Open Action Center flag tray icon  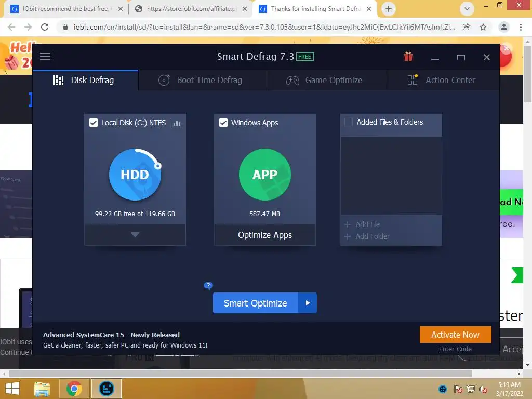tap(458, 389)
